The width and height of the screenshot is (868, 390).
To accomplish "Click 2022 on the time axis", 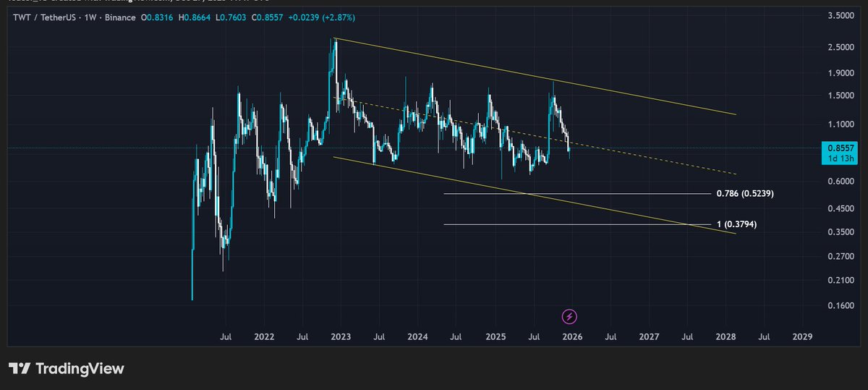I will (264, 337).
